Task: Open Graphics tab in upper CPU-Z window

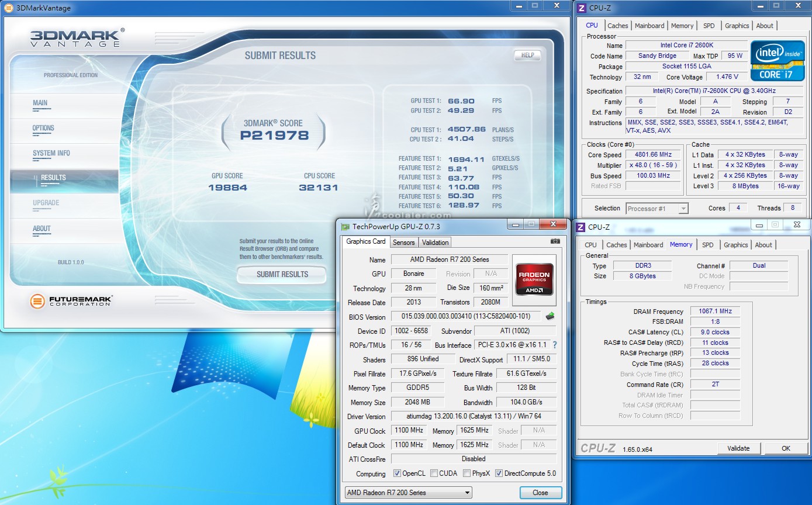Action: pyautogui.click(x=737, y=26)
